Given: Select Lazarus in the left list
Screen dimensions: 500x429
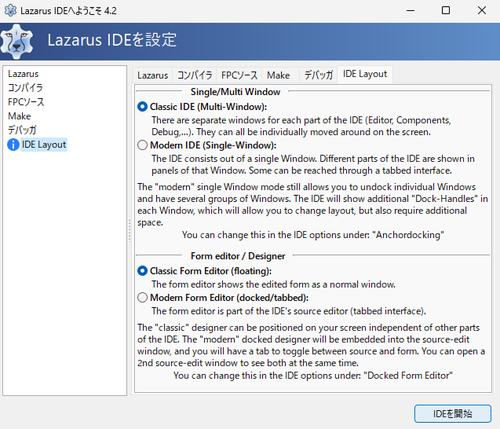Looking at the screenshot, I should 23,74.
